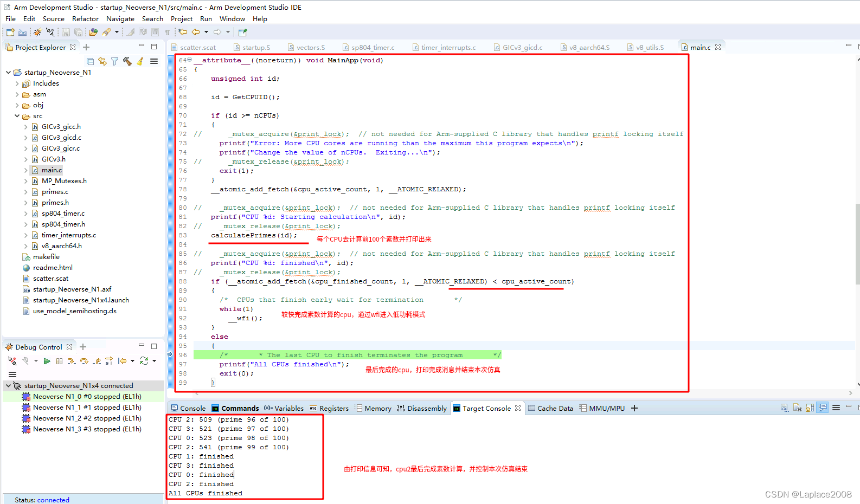Collapse the src folder

point(17,116)
